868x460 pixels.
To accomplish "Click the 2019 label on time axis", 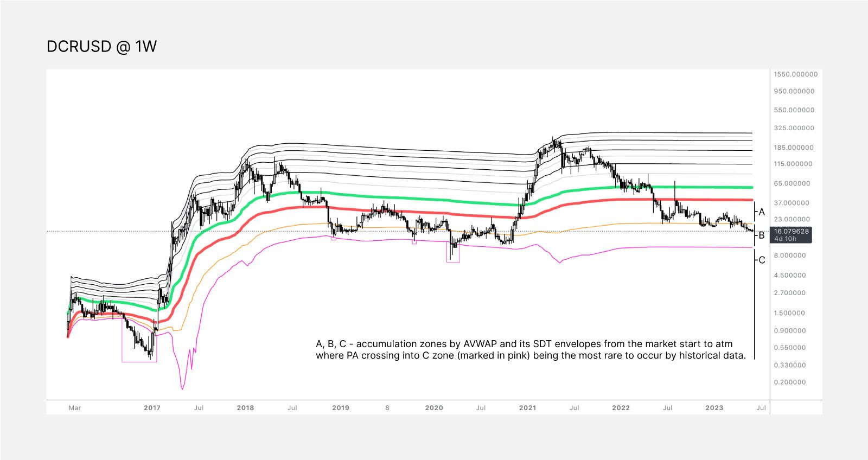I will tap(340, 408).
